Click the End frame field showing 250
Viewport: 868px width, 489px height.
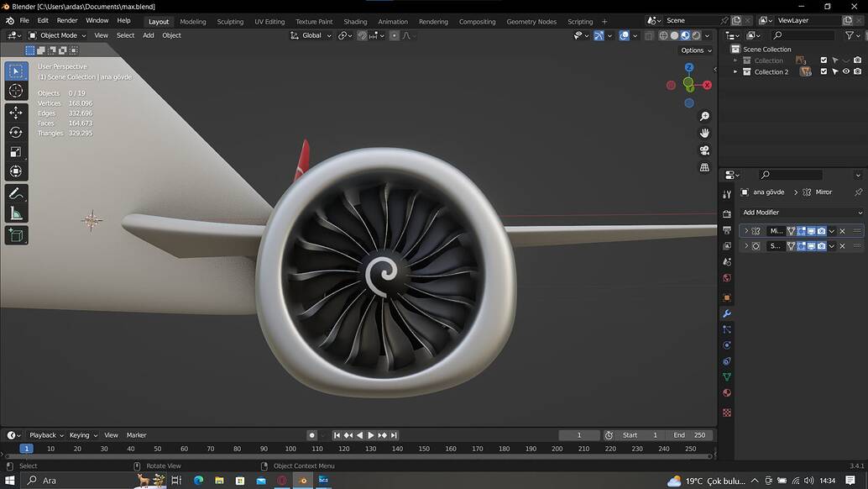pyautogui.click(x=688, y=434)
